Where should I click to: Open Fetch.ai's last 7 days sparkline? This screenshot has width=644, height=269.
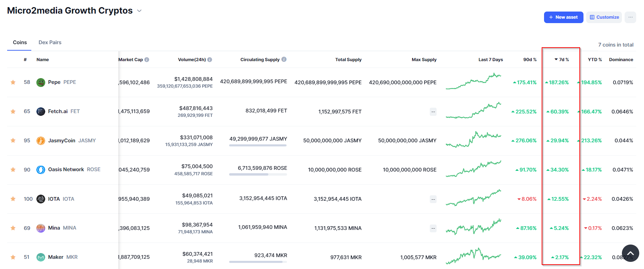(473, 110)
